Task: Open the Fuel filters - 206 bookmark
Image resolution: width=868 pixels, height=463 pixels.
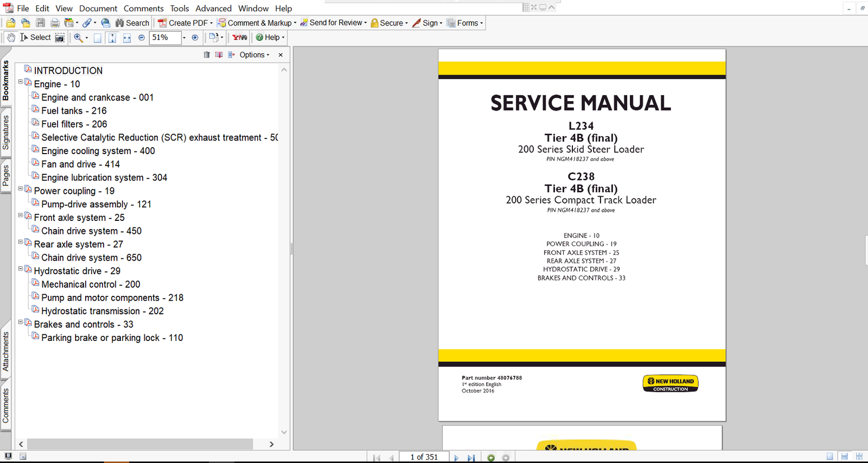Action: pos(74,124)
